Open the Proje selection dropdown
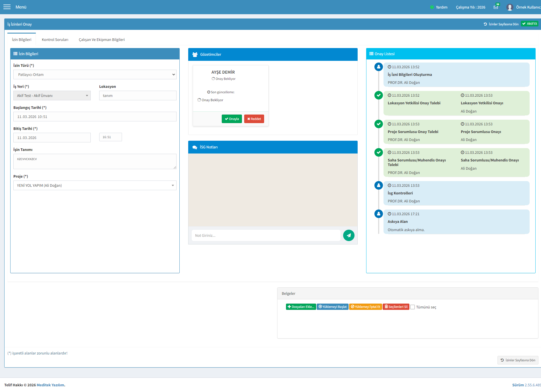Screen dimensions: 541x392 click(95, 185)
